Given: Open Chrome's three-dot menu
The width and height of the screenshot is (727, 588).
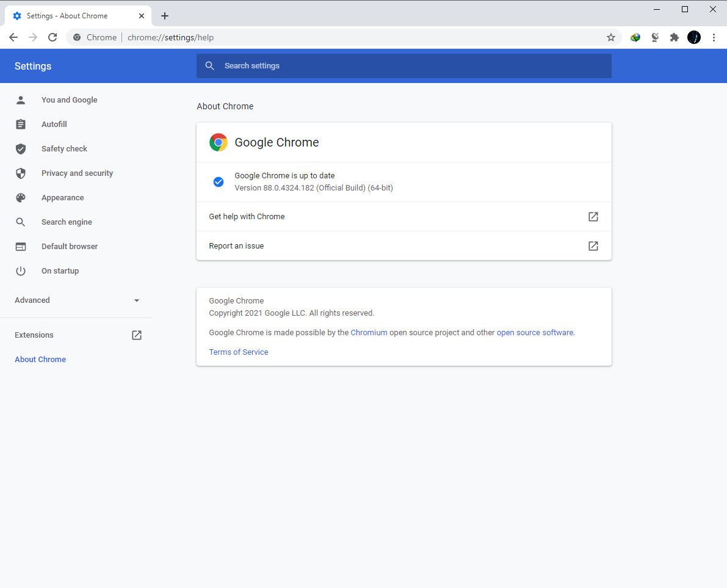Looking at the screenshot, I should pyautogui.click(x=714, y=38).
